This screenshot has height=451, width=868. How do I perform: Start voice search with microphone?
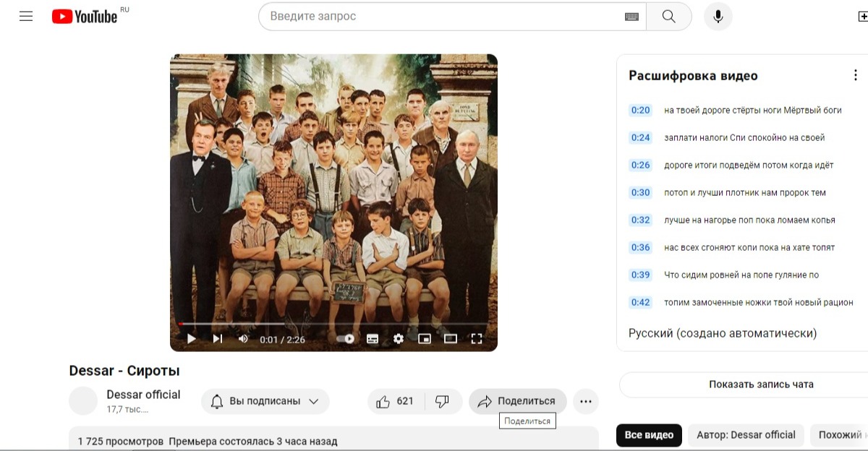pyautogui.click(x=718, y=16)
